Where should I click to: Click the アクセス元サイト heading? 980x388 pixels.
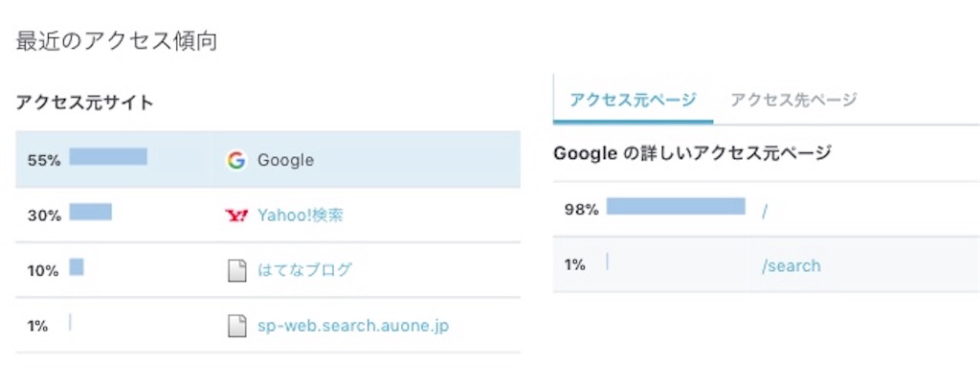(84, 103)
